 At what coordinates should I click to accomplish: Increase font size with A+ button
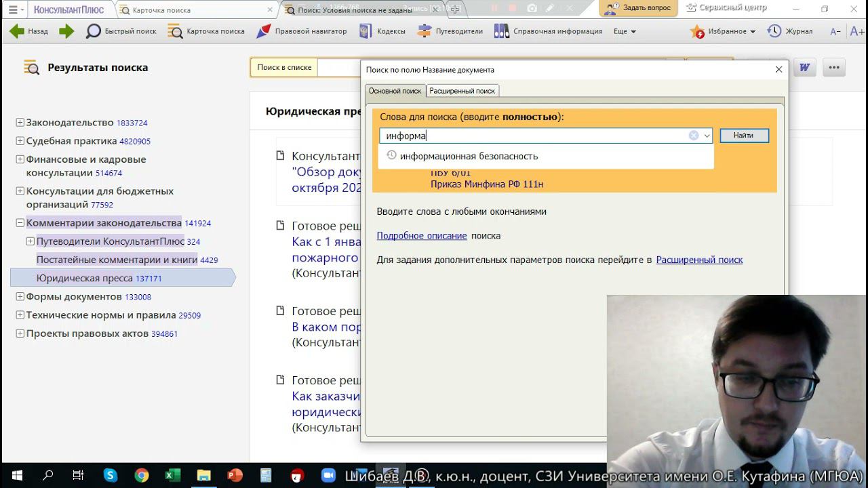tap(857, 31)
